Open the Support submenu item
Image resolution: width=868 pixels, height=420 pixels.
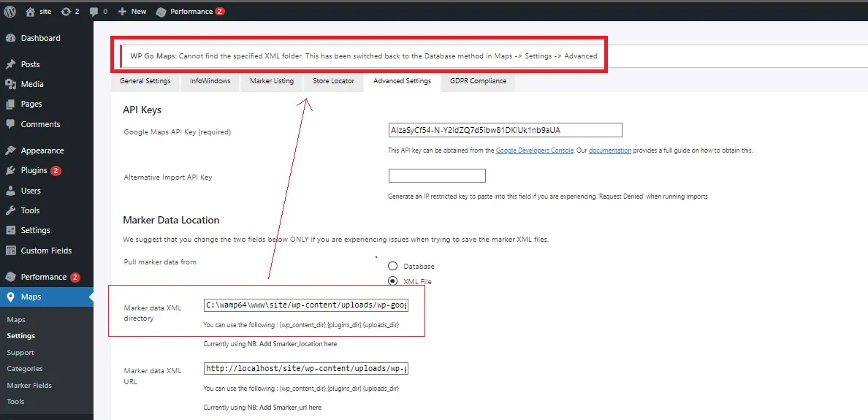20,353
